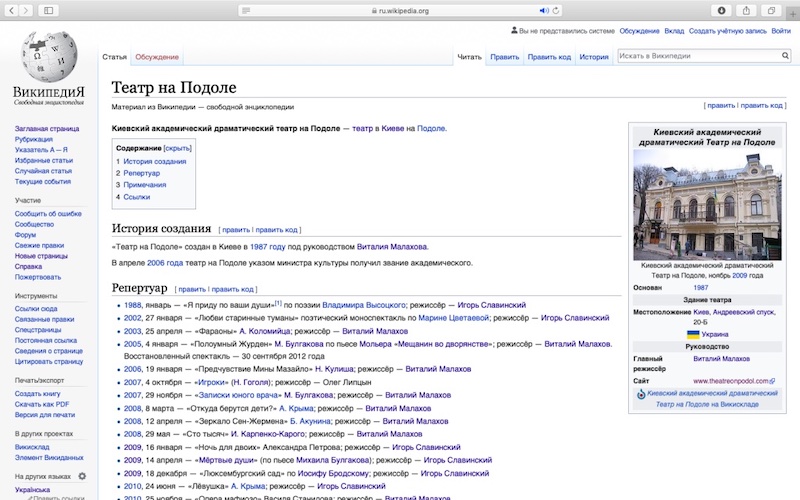800x500 pixels.
Task: Open Викисклад in sidebar
Action: 32,447
